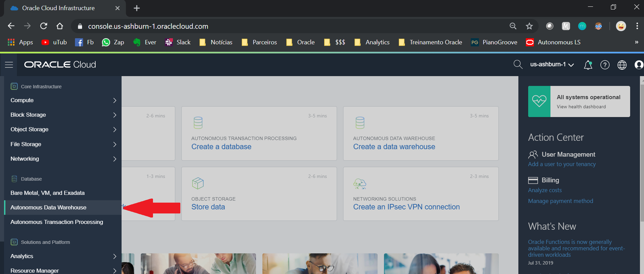Click the Manage payment method link
Viewport: 644px width, 274px height.
(561, 201)
